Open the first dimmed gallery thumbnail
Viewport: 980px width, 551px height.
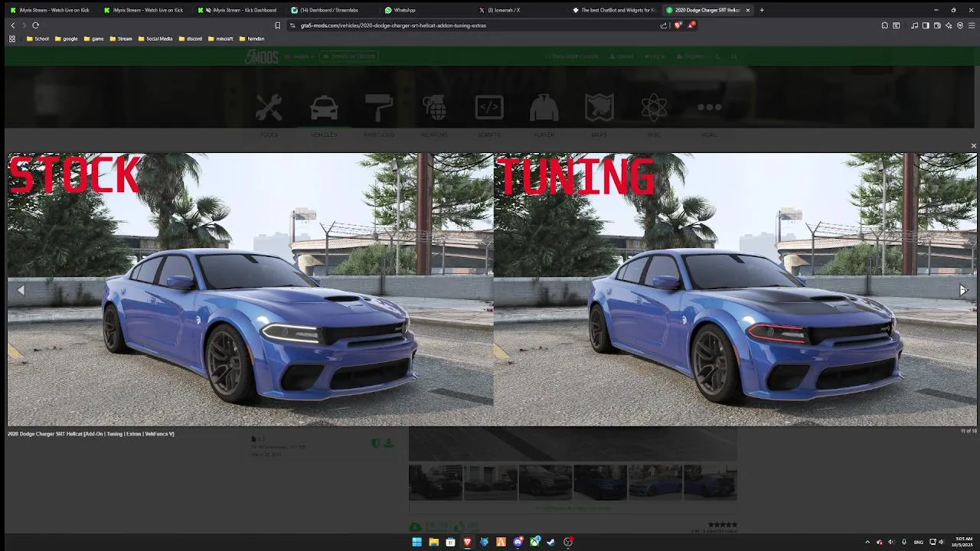(436, 482)
